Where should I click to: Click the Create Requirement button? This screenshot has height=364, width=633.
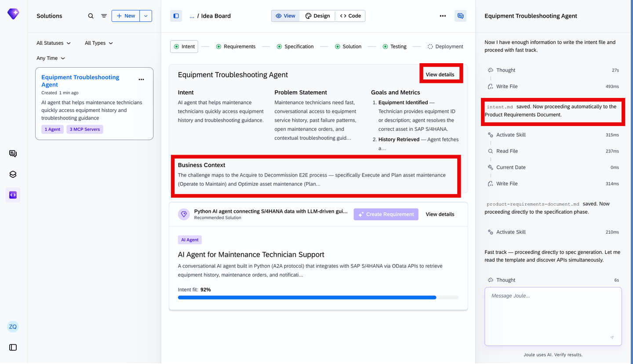pyautogui.click(x=386, y=214)
